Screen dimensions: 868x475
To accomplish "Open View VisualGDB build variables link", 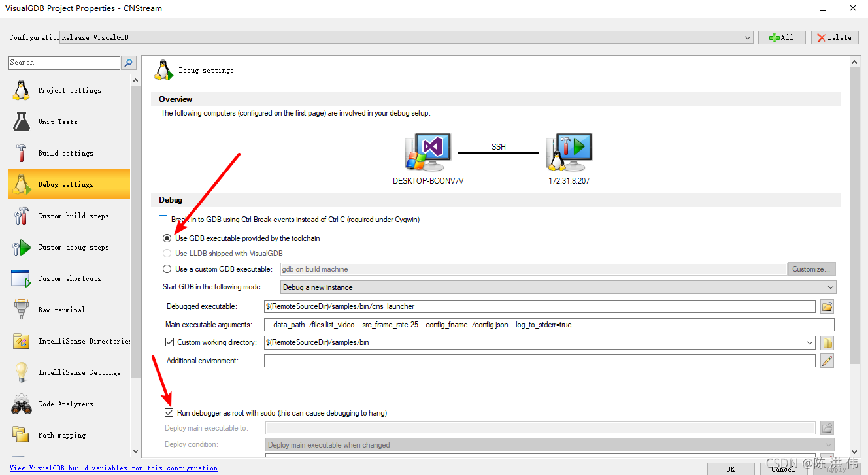I will pos(114,468).
